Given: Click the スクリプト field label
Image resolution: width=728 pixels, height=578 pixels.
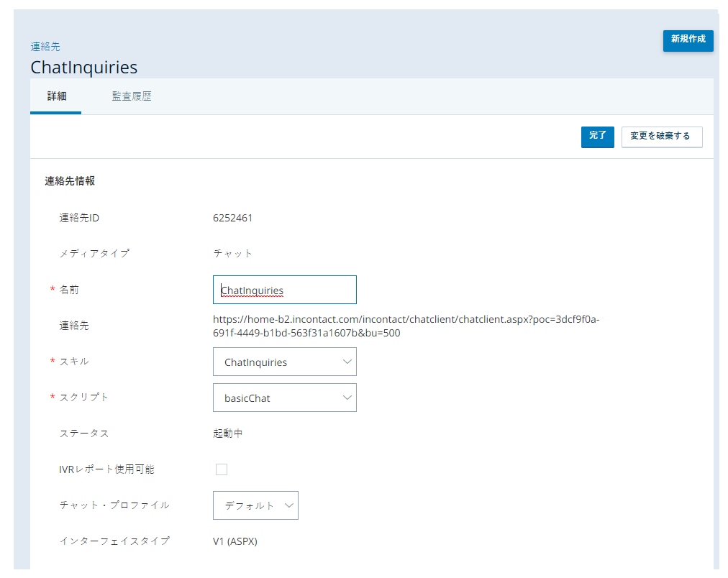Looking at the screenshot, I should point(84,398).
